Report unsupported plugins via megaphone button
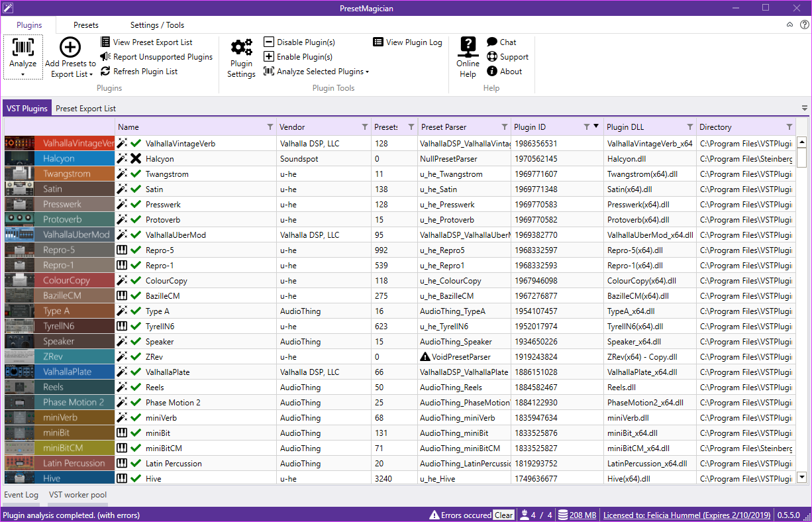 156,57
